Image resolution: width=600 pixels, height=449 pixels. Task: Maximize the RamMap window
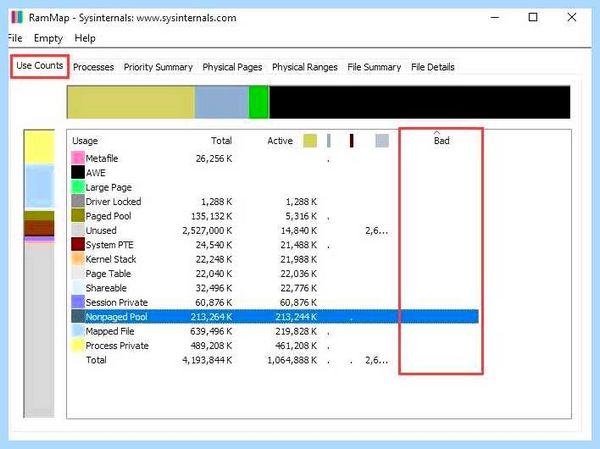click(x=533, y=17)
